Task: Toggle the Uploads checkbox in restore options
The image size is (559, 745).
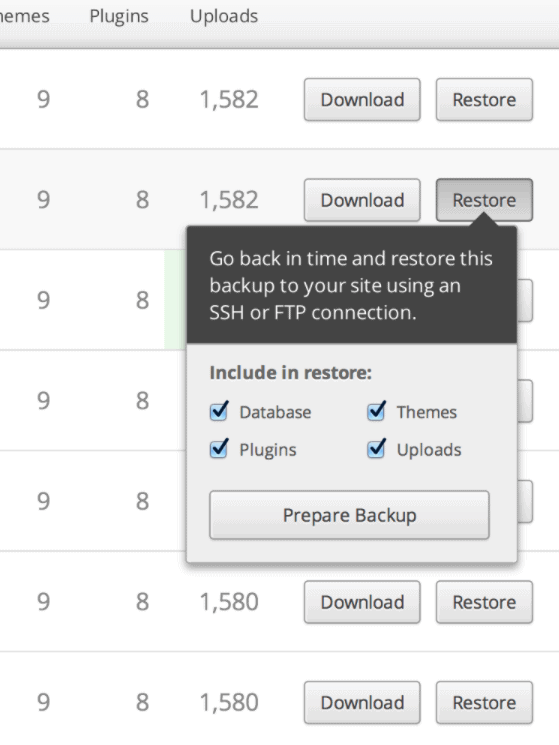Action: point(376,449)
